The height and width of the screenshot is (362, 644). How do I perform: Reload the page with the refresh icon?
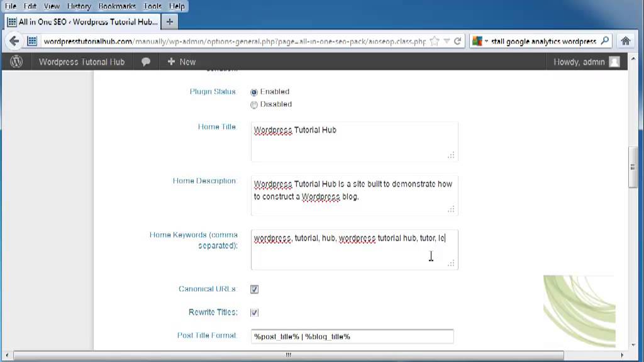(x=458, y=41)
